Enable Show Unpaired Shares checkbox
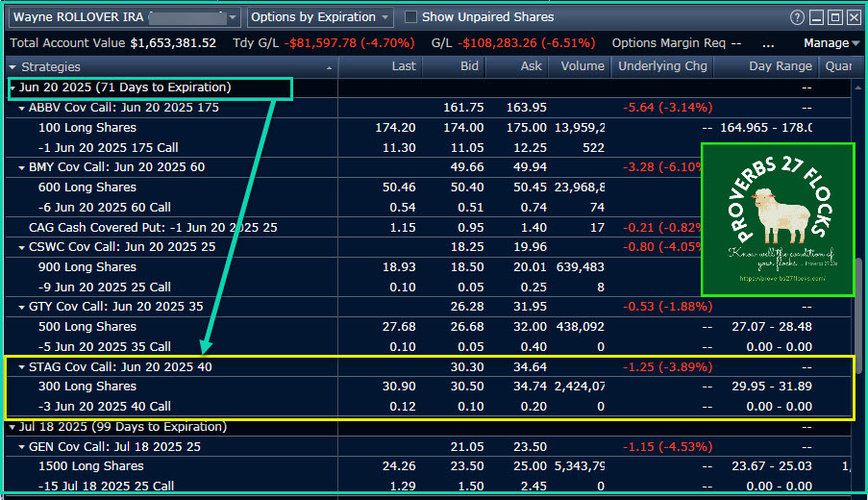Image resolution: width=868 pixels, height=500 pixels. 411,17
